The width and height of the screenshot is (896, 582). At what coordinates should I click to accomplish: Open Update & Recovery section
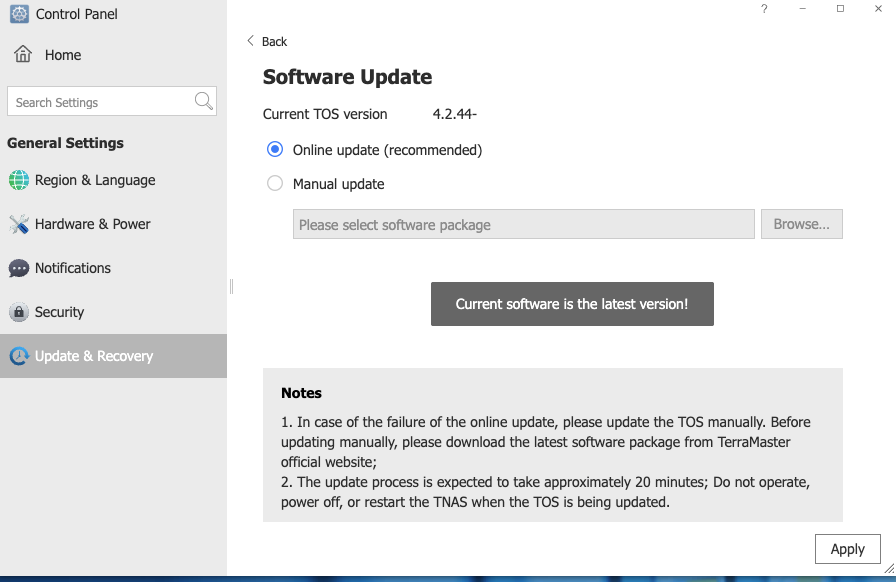[113, 356]
